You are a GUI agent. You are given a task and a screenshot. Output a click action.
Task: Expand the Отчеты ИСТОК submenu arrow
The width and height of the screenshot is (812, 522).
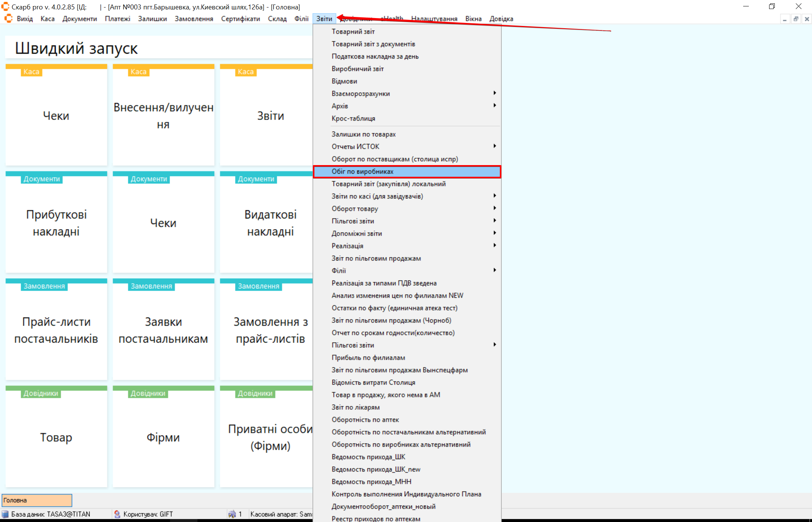tap(494, 146)
